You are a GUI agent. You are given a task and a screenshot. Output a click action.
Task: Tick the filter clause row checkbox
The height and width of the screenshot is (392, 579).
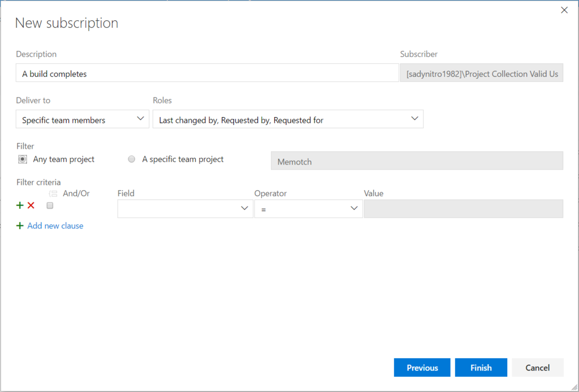(50, 206)
